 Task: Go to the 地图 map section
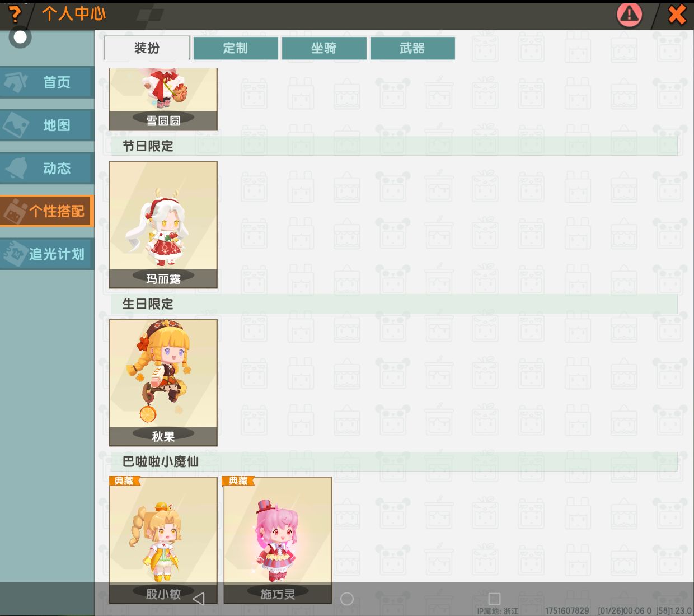click(x=47, y=125)
